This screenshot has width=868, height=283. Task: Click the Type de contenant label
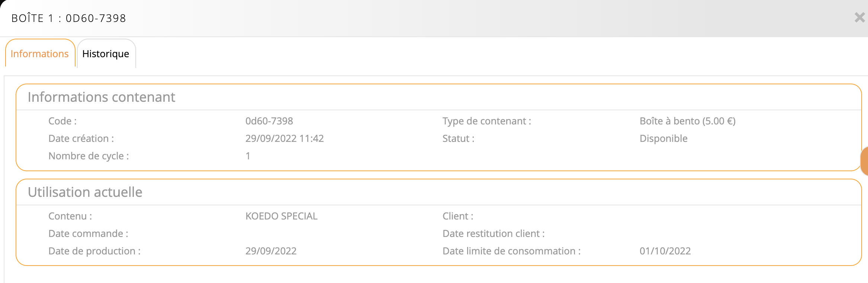[486, 121]
